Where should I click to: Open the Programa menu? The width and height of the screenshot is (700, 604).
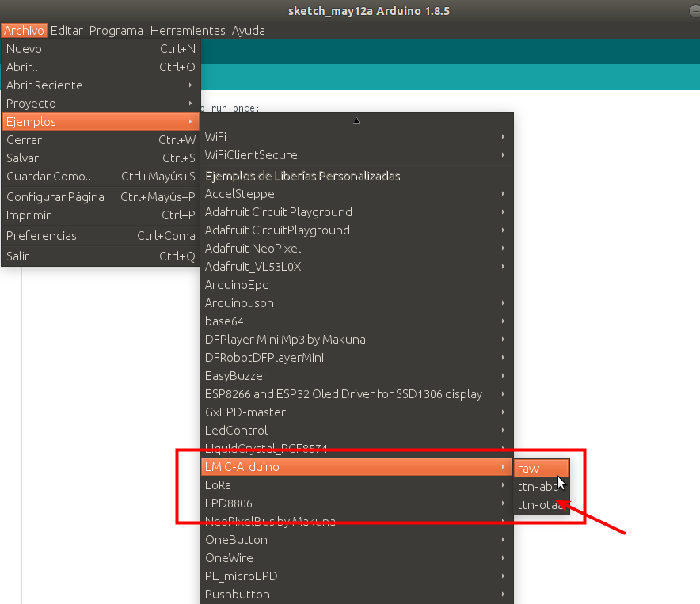tap(116, 30)
